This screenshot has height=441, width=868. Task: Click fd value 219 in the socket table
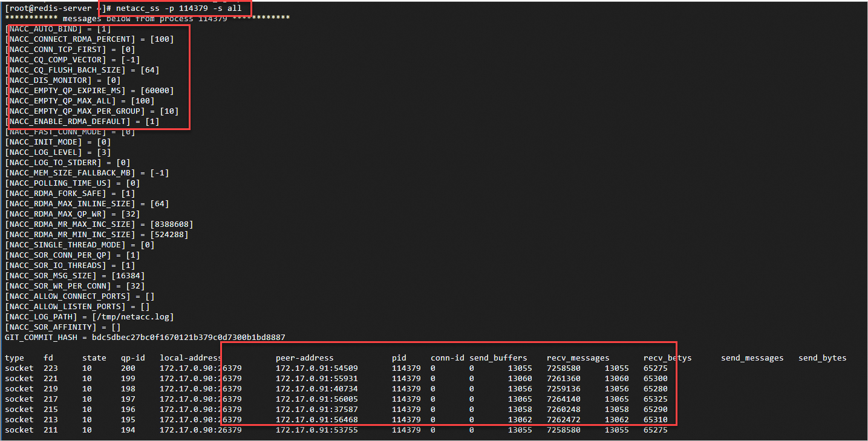click(x=51, y=389)
